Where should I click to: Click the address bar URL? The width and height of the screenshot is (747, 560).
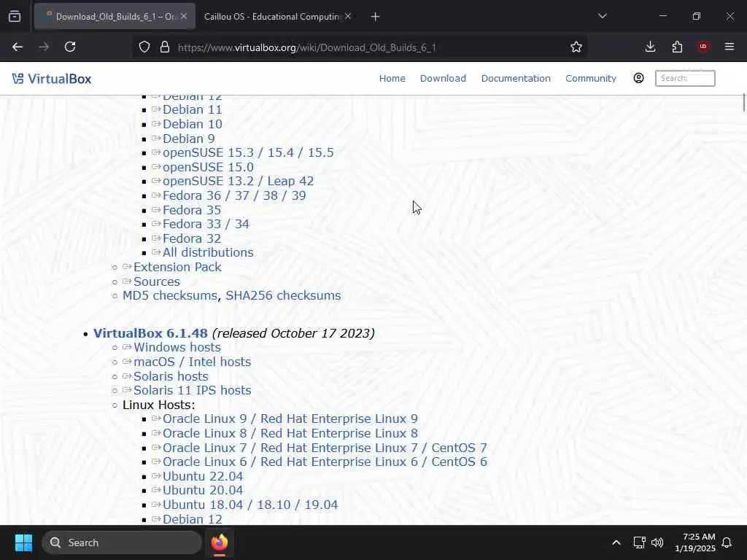[307, 47]
